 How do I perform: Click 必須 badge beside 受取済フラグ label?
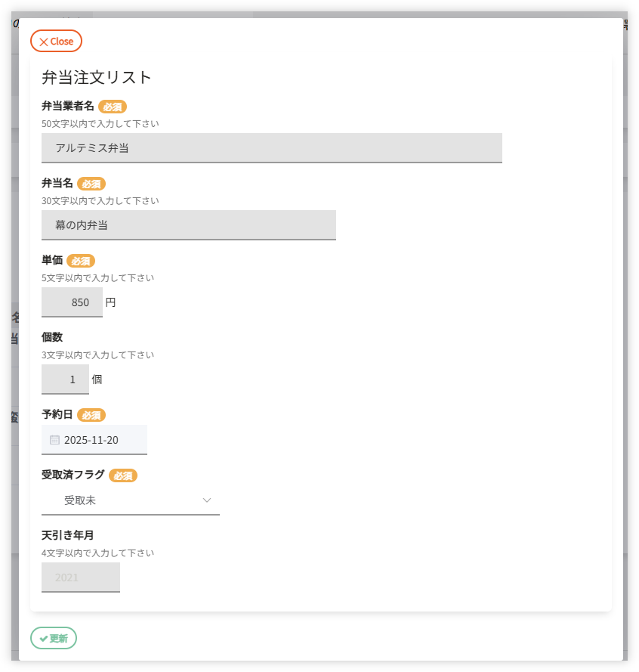point(123,475)
